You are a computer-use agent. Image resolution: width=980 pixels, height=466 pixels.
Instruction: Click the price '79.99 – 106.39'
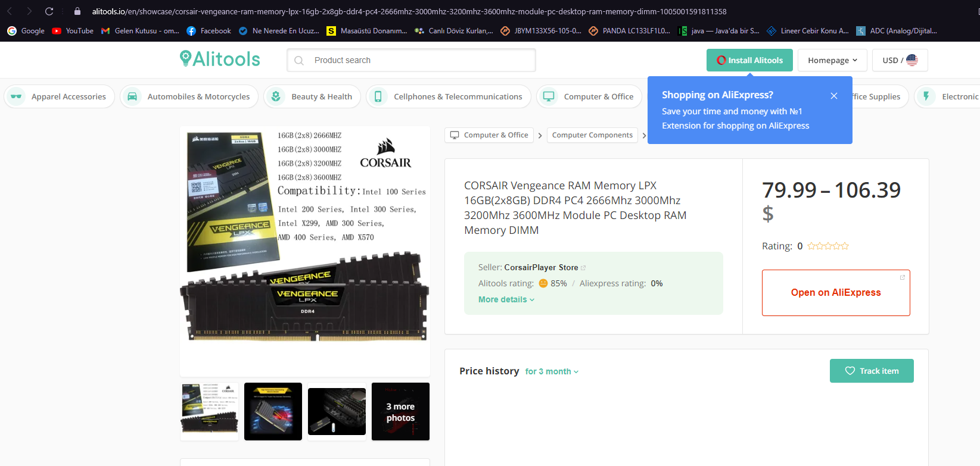click(x=831, y=190)
